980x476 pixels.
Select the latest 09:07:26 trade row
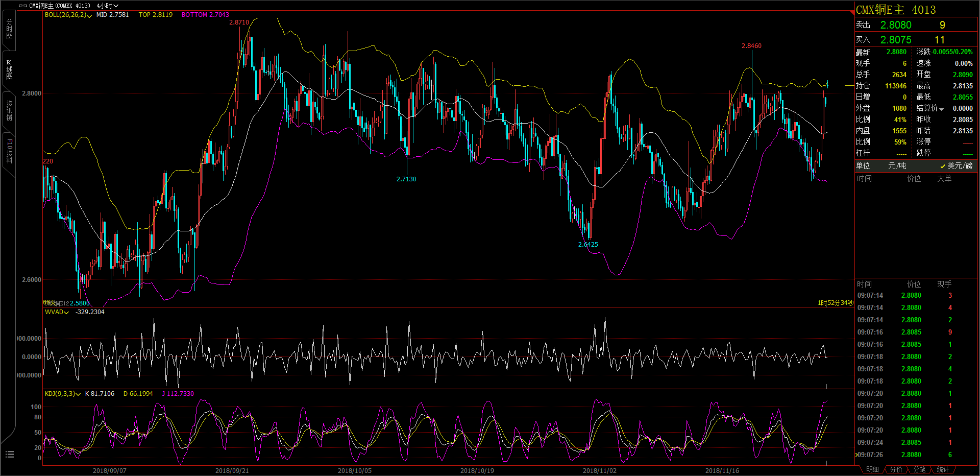click(916, 455)
